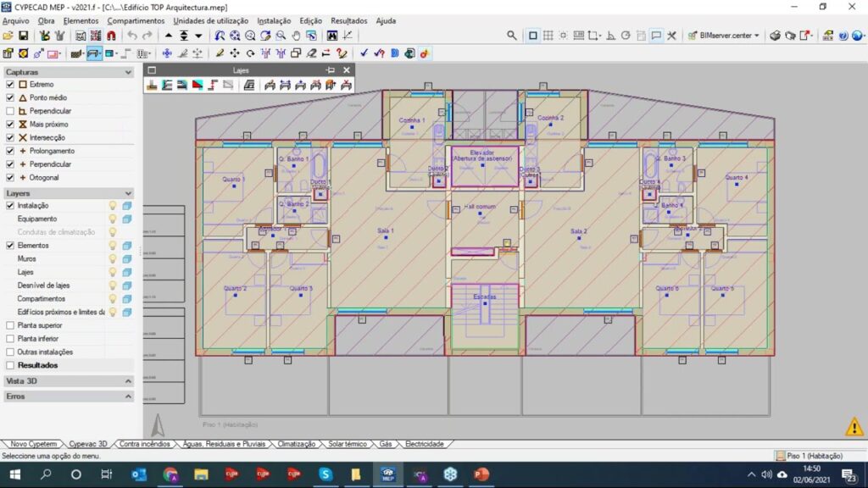Click the printer icon in toolbar
This screenshot has width=868, height=488.
point(775,36)
